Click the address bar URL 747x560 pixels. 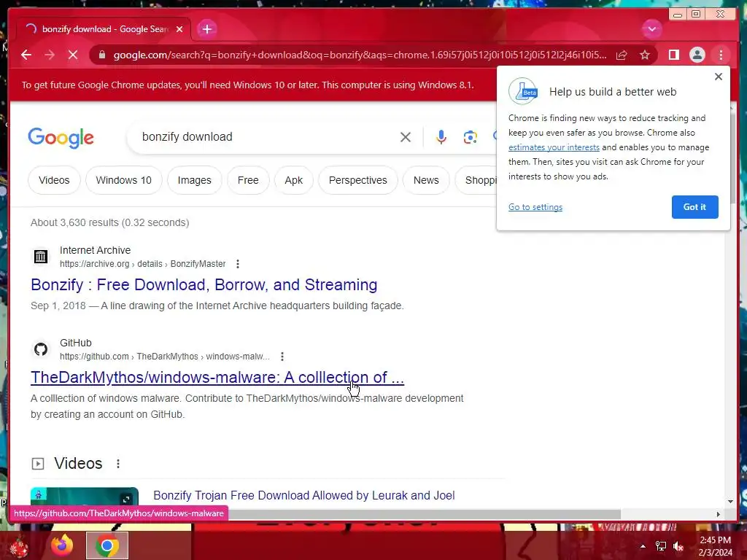point(360,55)
